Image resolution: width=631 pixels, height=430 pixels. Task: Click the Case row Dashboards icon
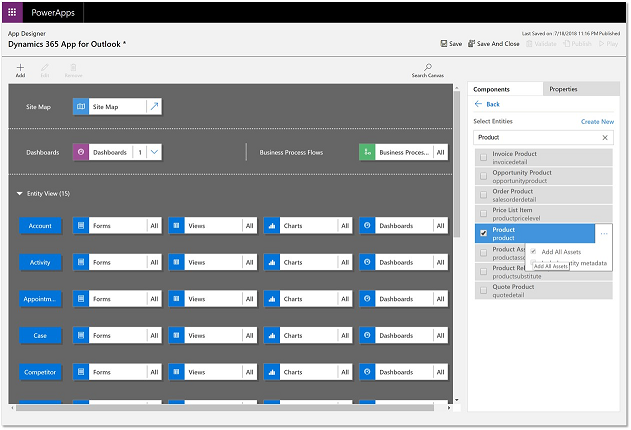(x=367, y=335)
